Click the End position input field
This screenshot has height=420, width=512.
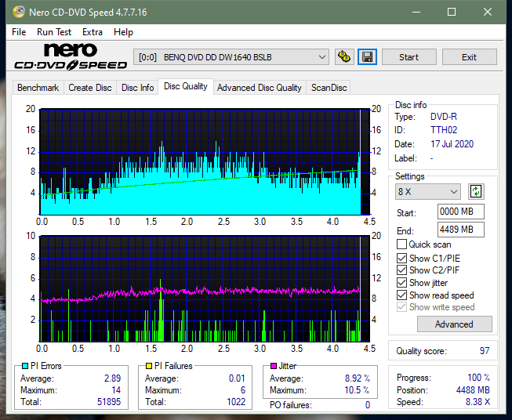pos(460,230)
